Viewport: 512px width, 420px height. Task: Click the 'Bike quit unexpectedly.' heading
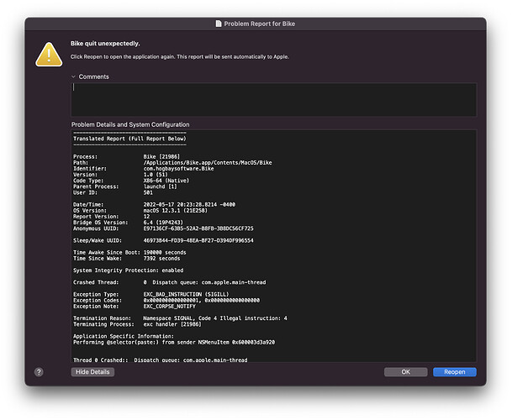coord(105,44)
